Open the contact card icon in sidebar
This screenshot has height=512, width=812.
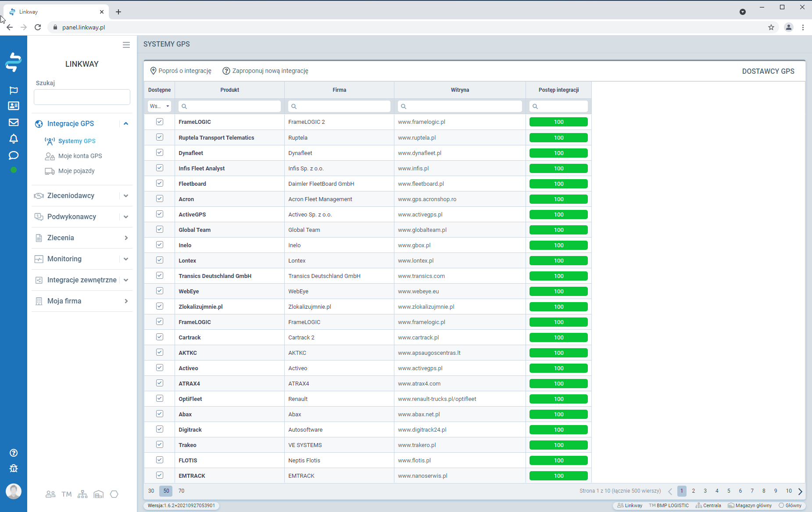pyautogui.click(x=14, y=106)
